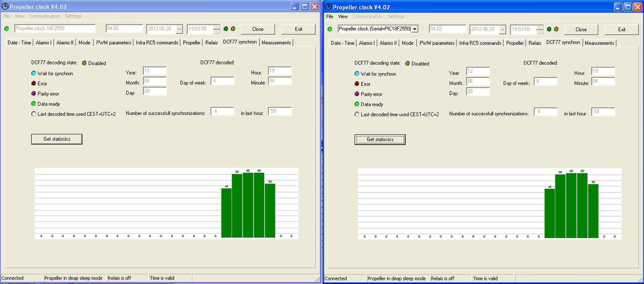Click the time spinner arrows in right window
The height and width of the screenshot is (284, 644).
pos(539,29)
